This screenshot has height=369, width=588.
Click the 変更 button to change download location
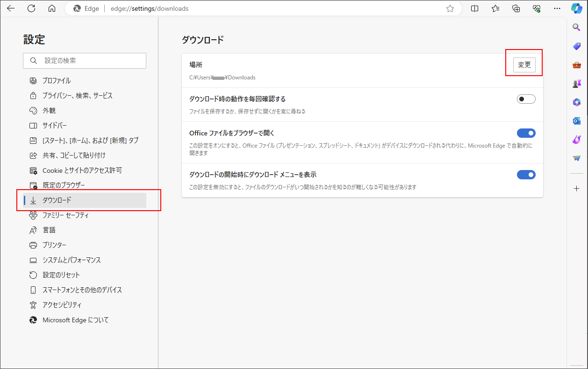524,64
